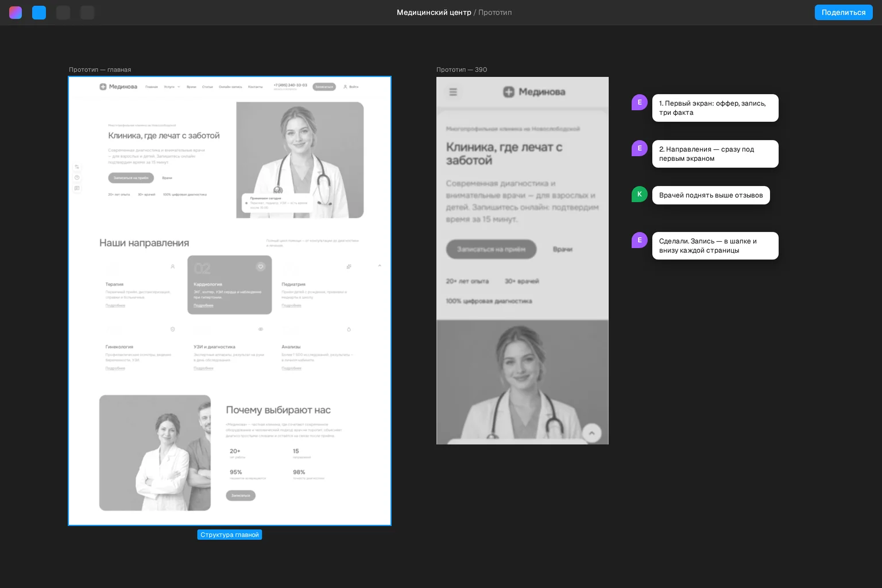The image size is (882, 588).
Task: Click the sliders icon on desktop prototype sidebar
Action: tap(77, 167)
